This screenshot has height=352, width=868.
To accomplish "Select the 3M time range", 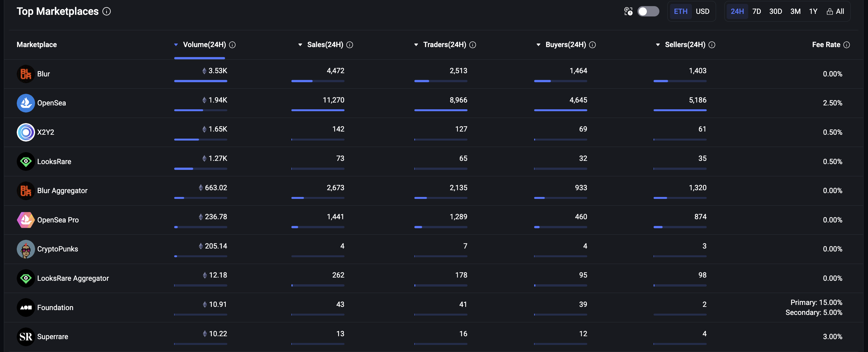I will click(795, 12).
